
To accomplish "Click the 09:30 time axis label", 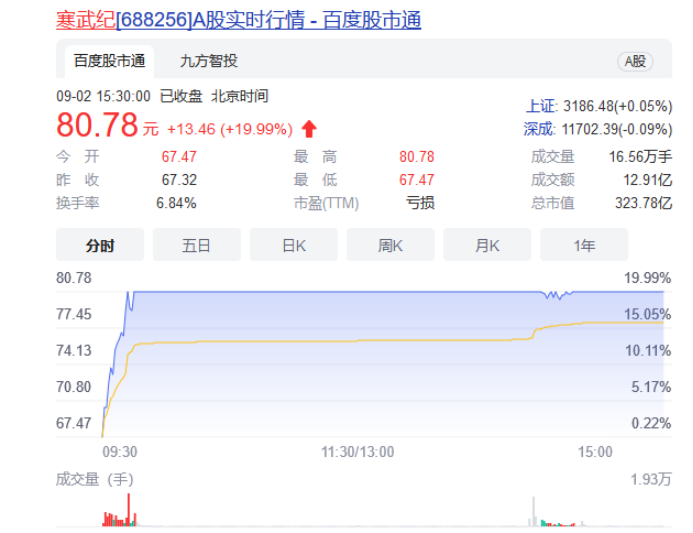I will [120, 452].
